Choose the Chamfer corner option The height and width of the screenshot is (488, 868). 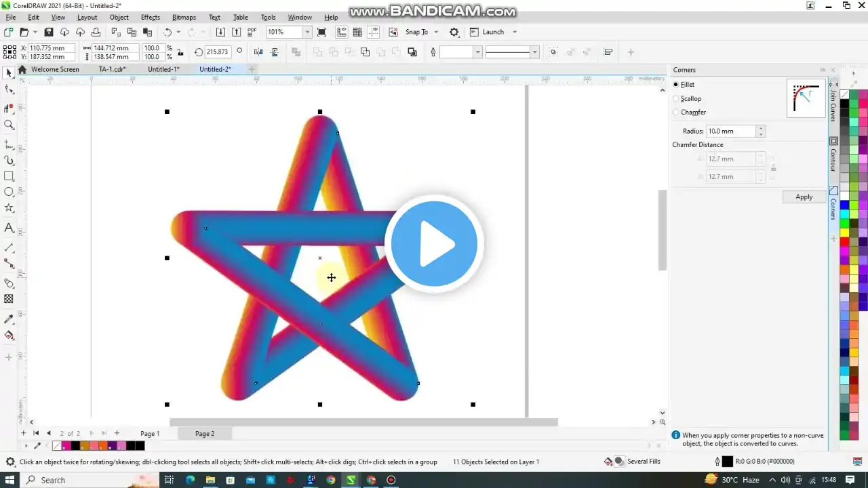675,112
